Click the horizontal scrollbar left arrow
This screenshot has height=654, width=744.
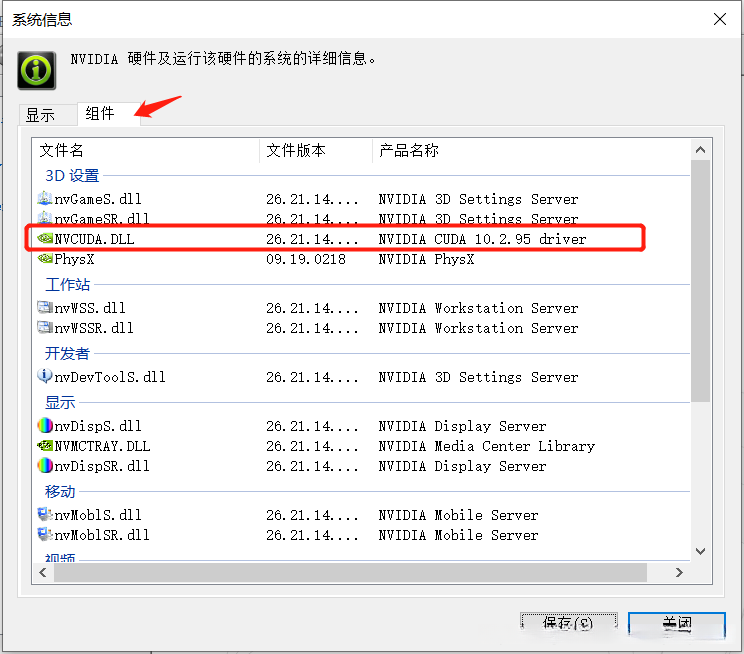tap(43, 572)
